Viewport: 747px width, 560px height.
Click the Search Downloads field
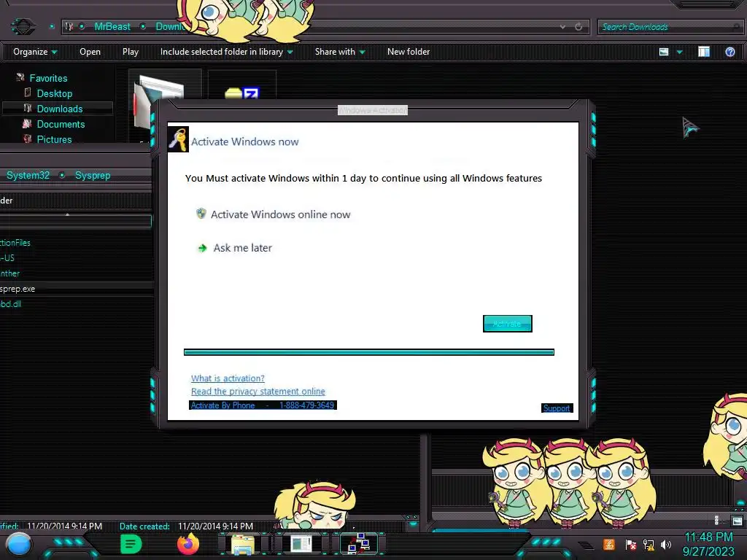(x=670, y=27)
